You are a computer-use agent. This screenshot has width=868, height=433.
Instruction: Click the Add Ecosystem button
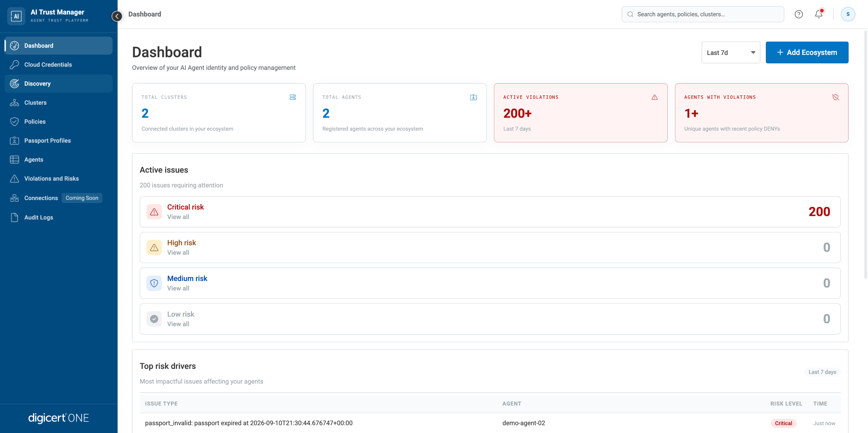pyautogui.click(x=807, y=53)
